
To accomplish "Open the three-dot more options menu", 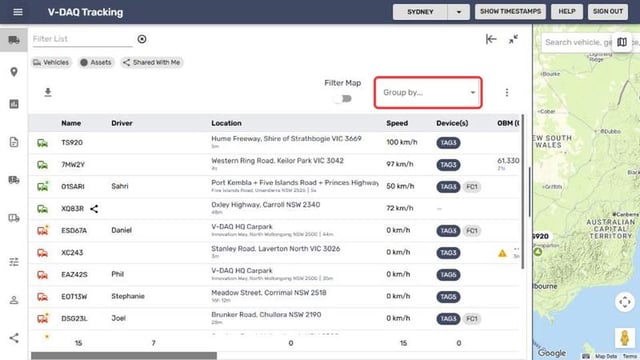I will (507, 93).
